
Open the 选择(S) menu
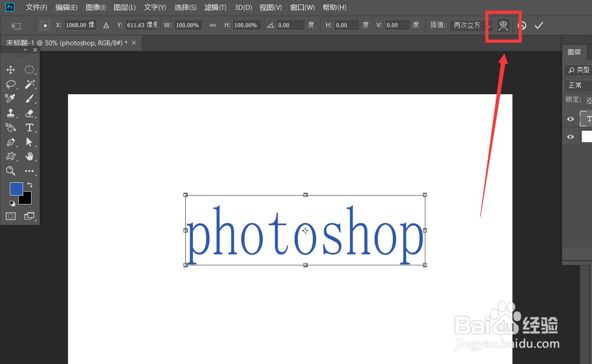(185, 8)
